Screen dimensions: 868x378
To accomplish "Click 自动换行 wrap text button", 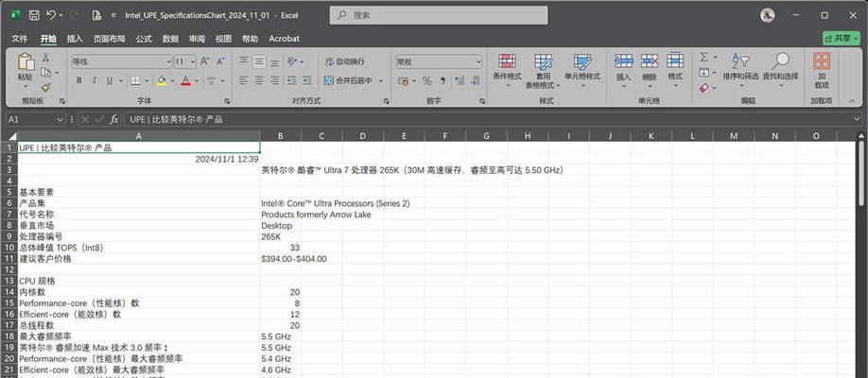I will (344, 61).
